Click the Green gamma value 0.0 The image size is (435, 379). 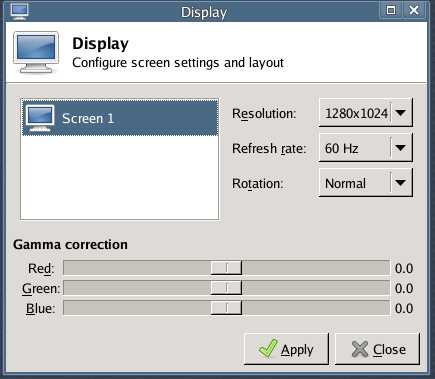[x=404, y=288]
